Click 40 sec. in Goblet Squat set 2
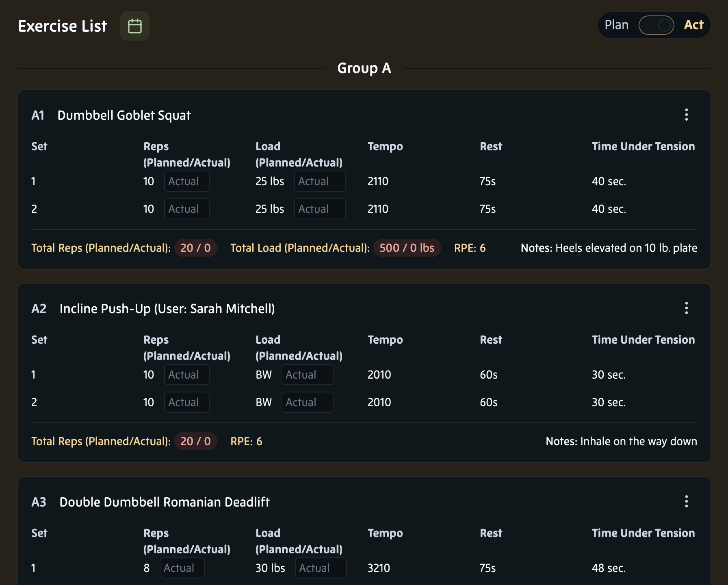728x585 pixels. [x=609, y=209]
